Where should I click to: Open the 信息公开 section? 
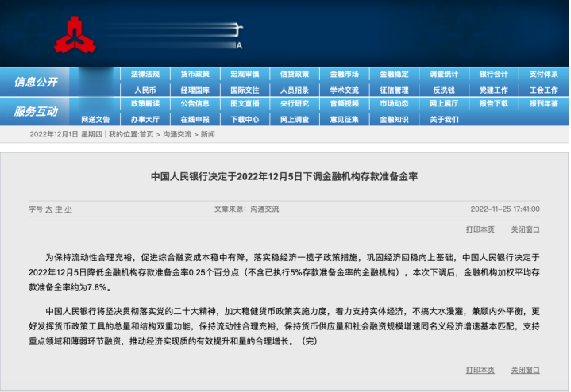coord(36,82)
